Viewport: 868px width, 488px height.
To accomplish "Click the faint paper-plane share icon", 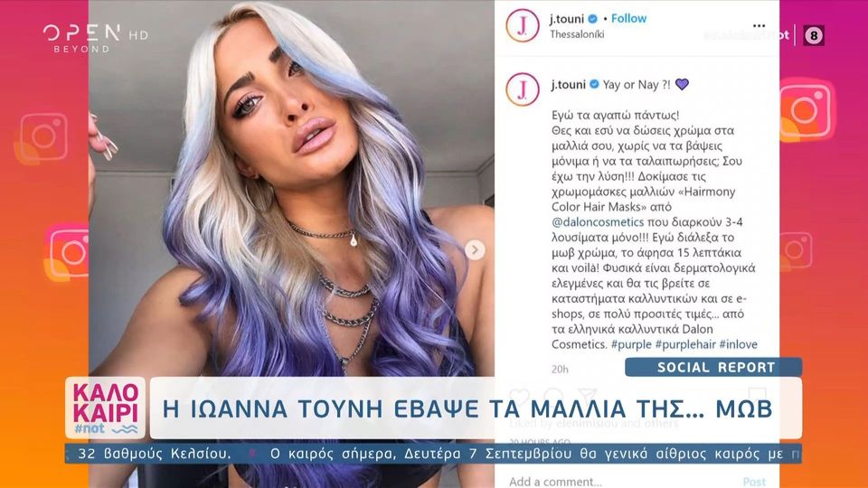I will point(587,396).
